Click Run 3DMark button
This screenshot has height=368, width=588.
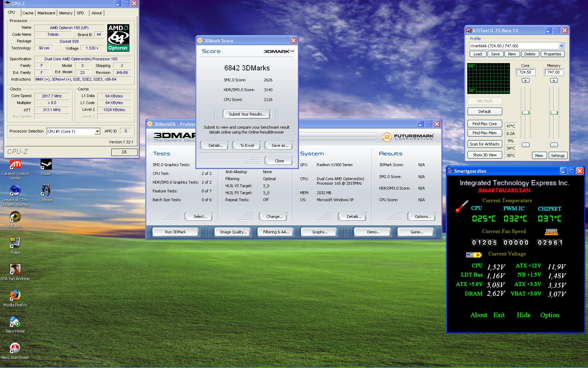coord(175,232)
